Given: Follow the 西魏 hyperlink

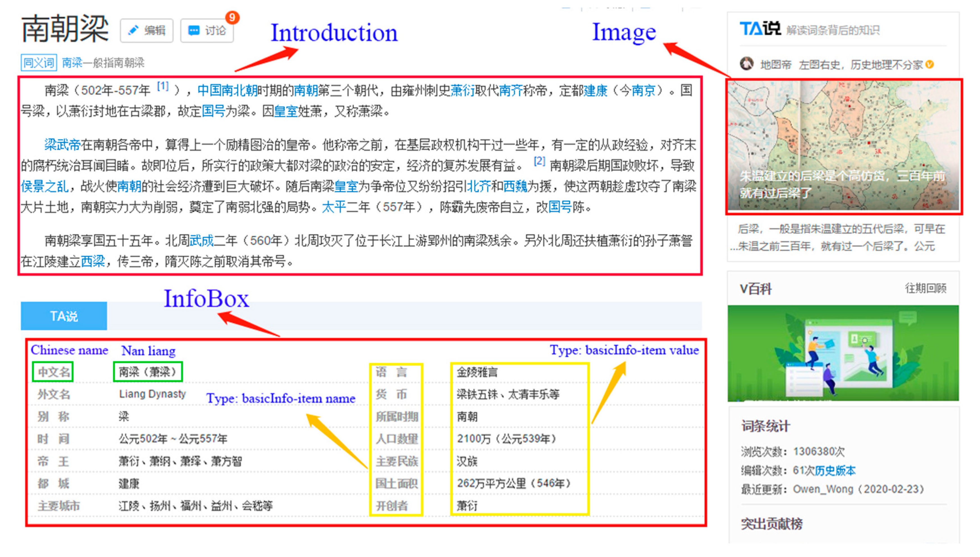Looking at the screenshot, I should click(x=515, y=187).
